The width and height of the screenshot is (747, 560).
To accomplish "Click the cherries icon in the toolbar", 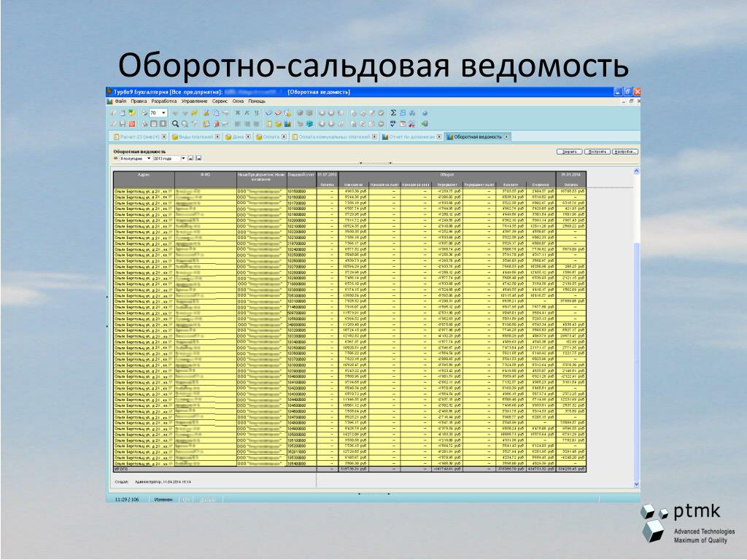I will [x=412, y=123].
